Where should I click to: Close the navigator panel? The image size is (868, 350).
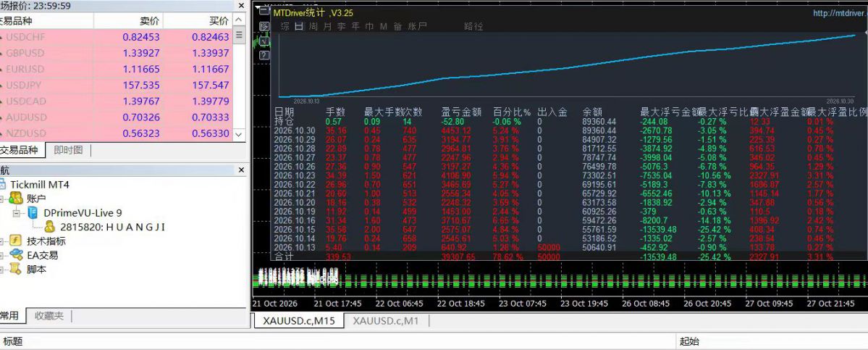241,170
